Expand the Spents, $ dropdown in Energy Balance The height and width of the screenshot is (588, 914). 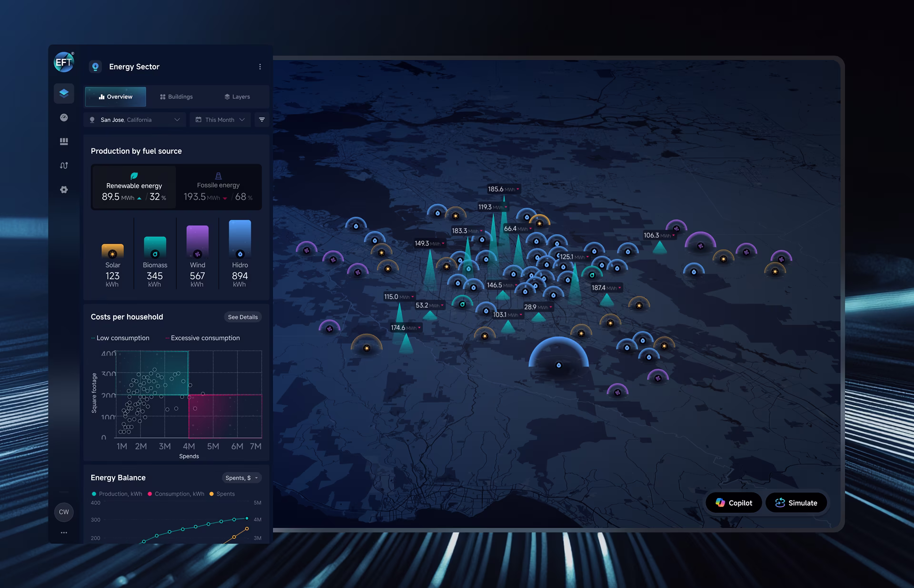pyautogui.click(x=241, y=478)
